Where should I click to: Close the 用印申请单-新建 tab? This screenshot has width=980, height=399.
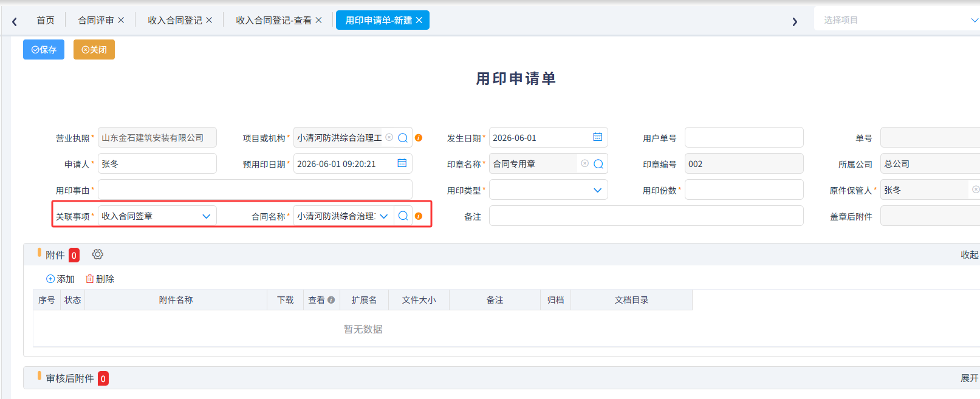coord(419,20)
